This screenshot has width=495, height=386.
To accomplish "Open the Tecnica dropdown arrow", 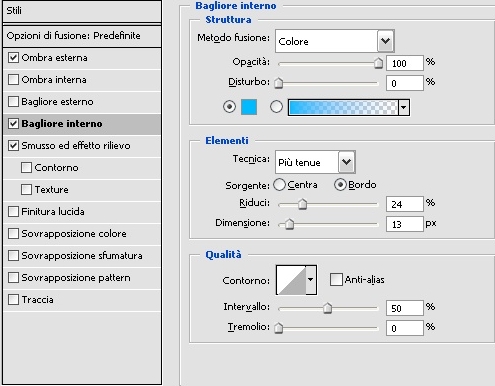I will (x=347, y=162).
